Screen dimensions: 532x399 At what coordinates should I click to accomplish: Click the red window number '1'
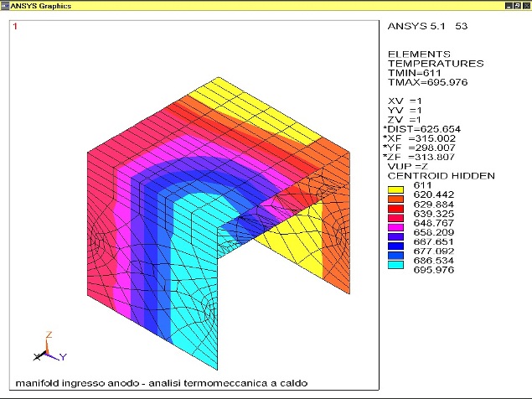[x=15, y=26]
